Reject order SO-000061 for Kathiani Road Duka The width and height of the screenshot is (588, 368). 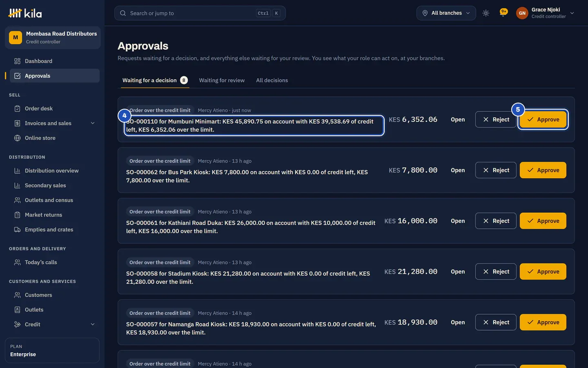496,221
